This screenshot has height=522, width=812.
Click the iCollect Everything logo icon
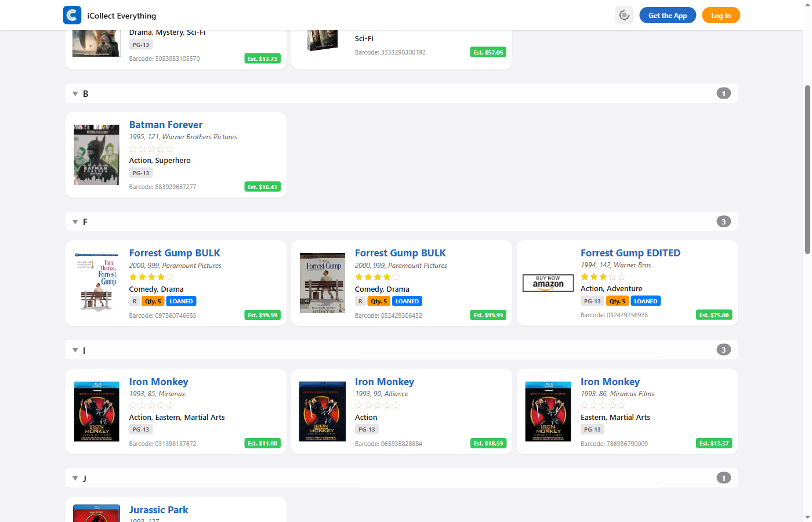[72, 15]
